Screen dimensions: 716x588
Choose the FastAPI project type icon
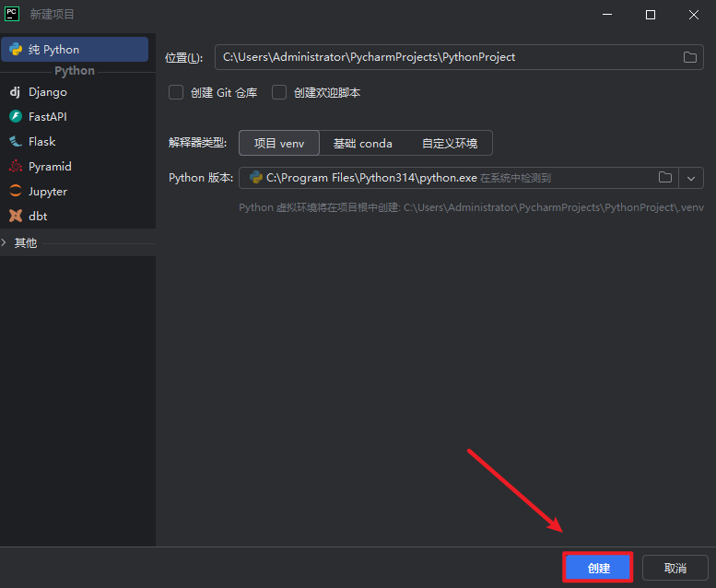click(15, 117)
